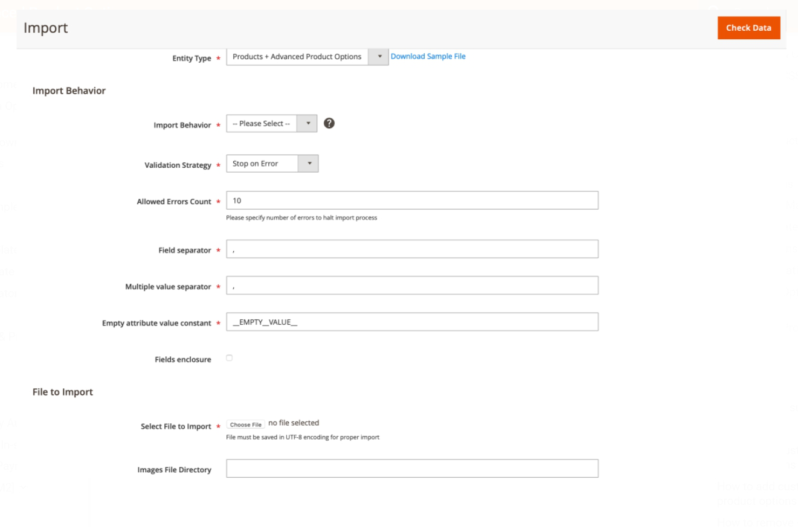Click the Import Behavior section heading
This screenshot has width=798, height=532.
pyautogui.click(x=69, y=91)
